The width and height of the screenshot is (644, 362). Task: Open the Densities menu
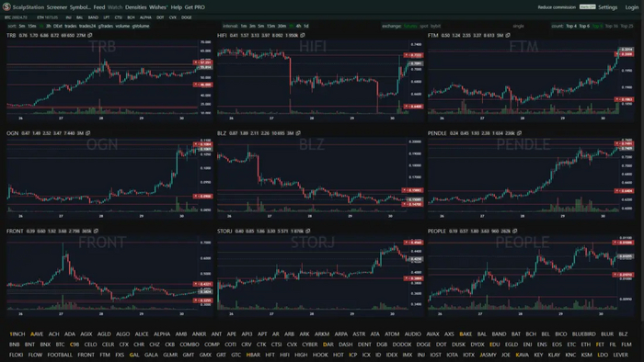135,7
